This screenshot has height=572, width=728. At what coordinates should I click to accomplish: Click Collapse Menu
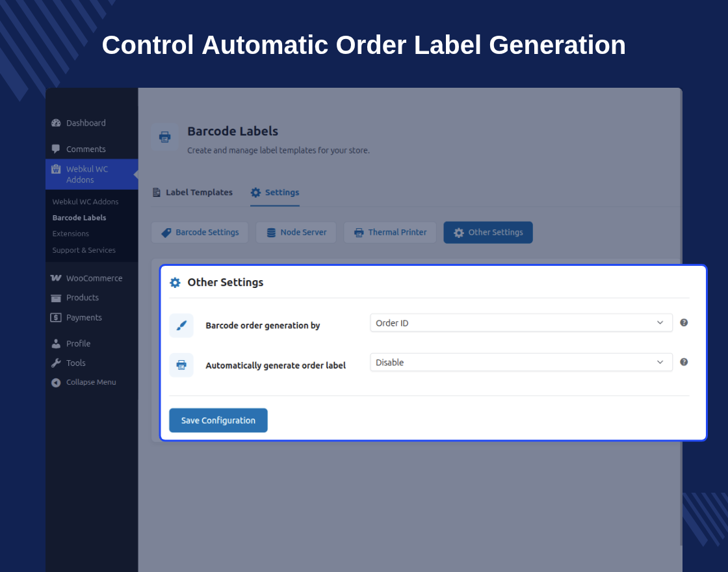point(92,382)
